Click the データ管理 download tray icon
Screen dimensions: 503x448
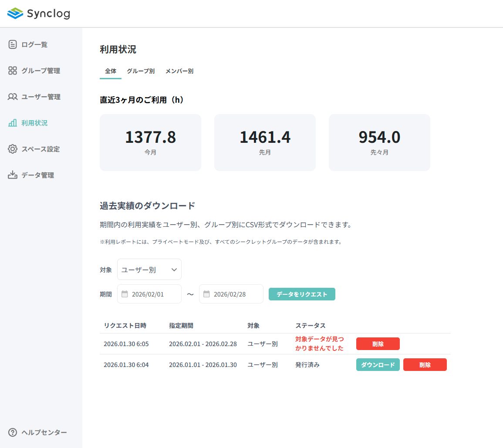coord(12,175)
